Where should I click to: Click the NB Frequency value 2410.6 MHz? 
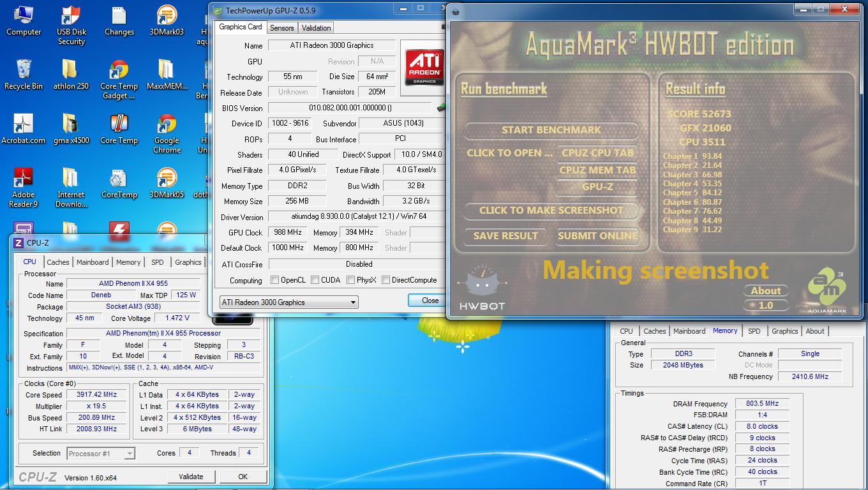pyautogui.click(x=810, y=376)
